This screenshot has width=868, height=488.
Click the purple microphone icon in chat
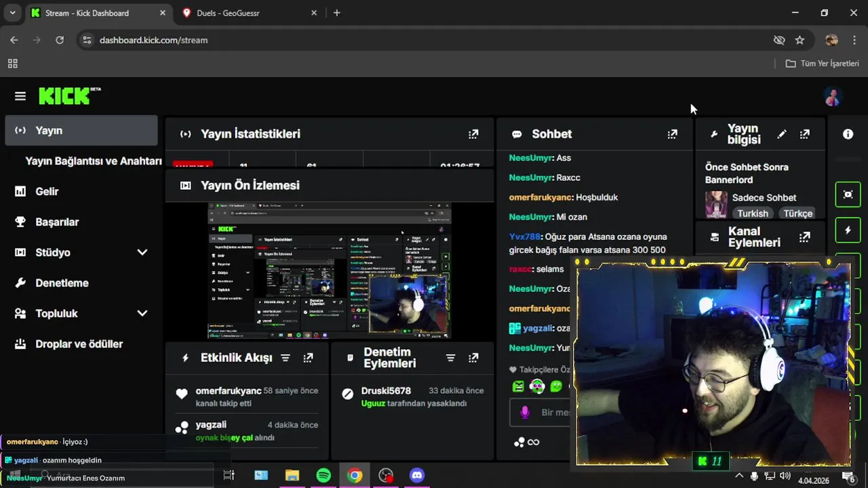pos(524,412)
